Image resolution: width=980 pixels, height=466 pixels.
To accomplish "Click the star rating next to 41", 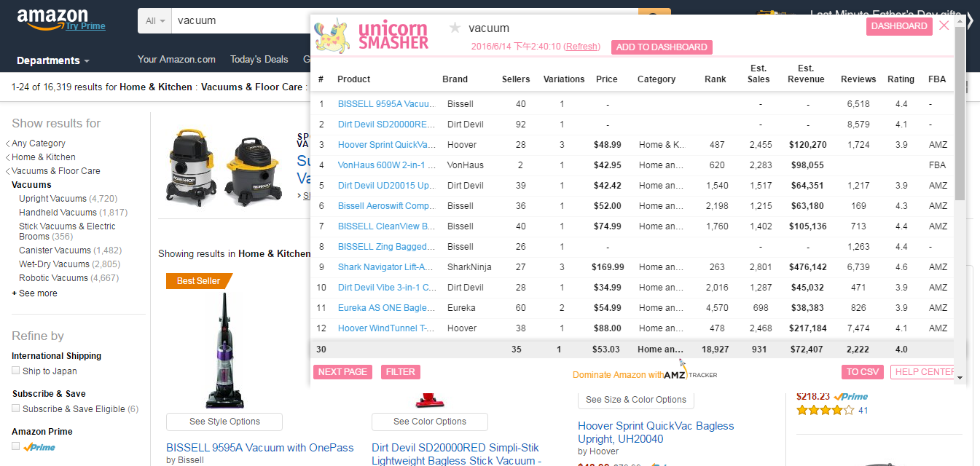I will tap(825, 410).
